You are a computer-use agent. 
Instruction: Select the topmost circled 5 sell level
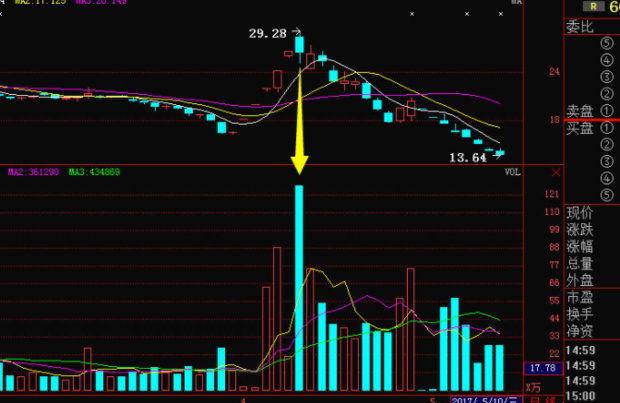(x=606, y=43)
